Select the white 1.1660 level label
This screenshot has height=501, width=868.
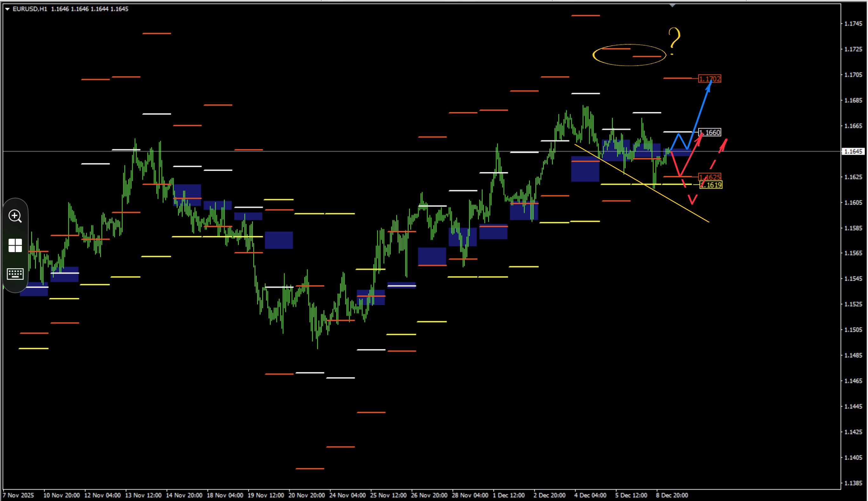(x=710, y=133)
